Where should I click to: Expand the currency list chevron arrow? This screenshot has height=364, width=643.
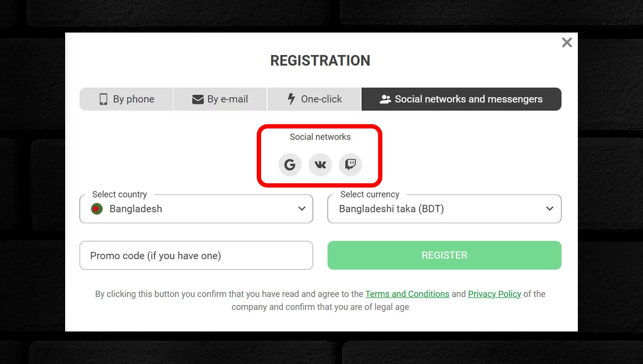tap(550, 209)
